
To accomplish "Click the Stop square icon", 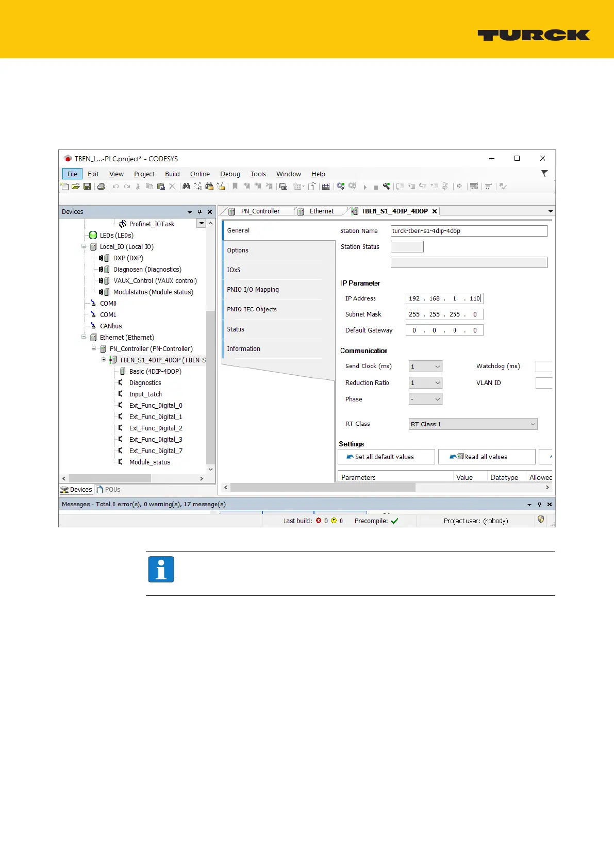I will coord(376,187).
